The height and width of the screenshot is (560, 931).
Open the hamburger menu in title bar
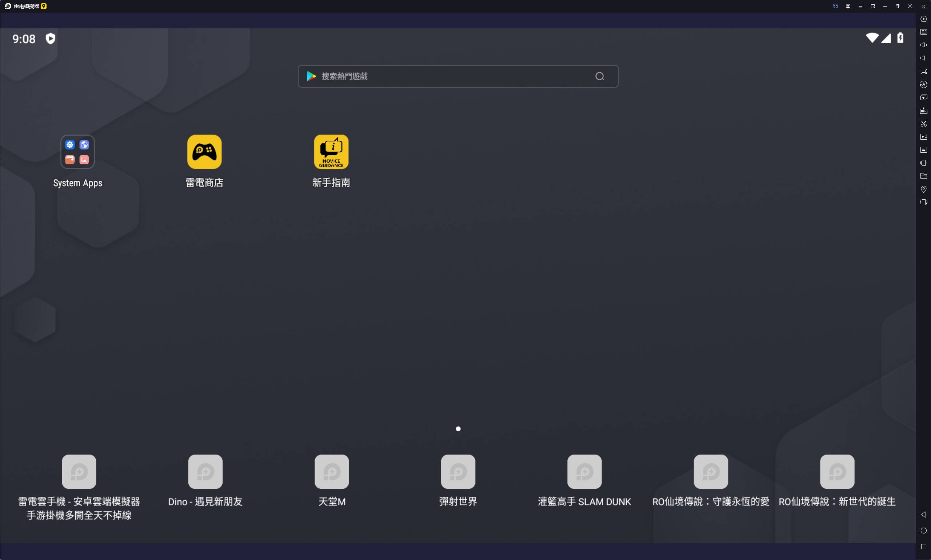click(x=860, y=7)
